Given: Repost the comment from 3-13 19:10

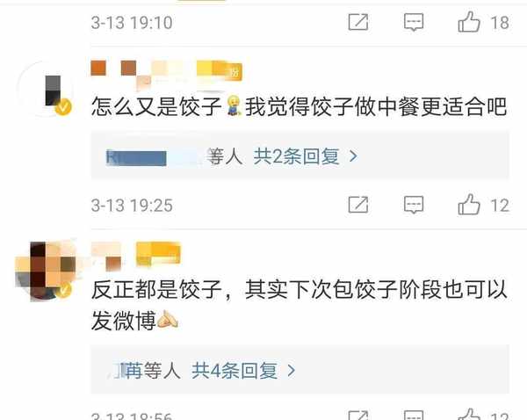Looking at the screenshot, I should pos(358,22).
